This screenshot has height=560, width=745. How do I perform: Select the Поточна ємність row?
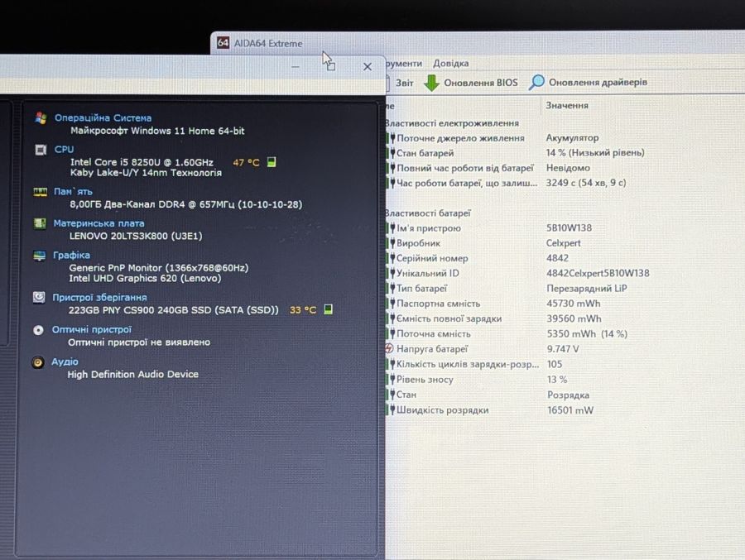point(507,334)
